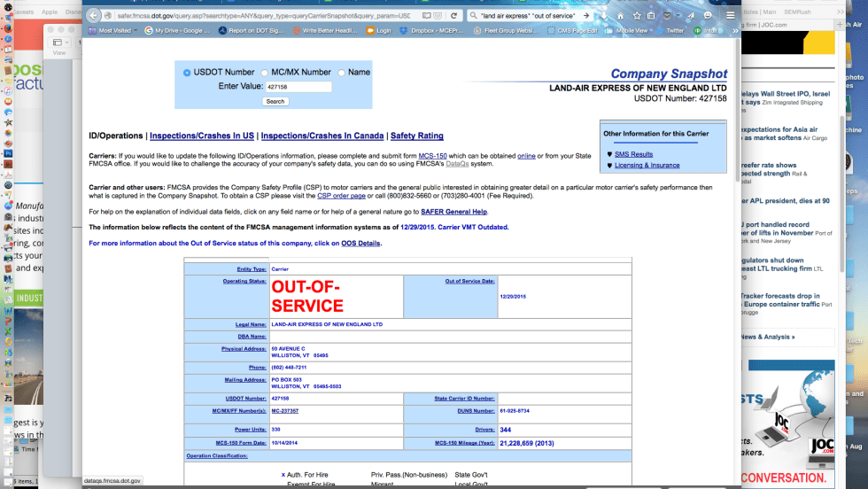Switch to the Safety Rating section
This screenshot has width=868, height=489.
pyautogui.click(x=417, y=136)
